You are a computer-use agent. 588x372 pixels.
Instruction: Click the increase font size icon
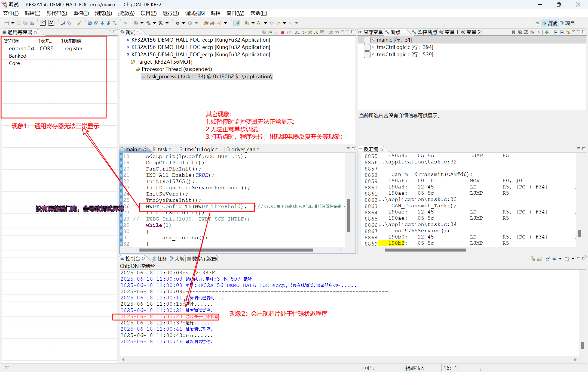click(x=51, y=23)
